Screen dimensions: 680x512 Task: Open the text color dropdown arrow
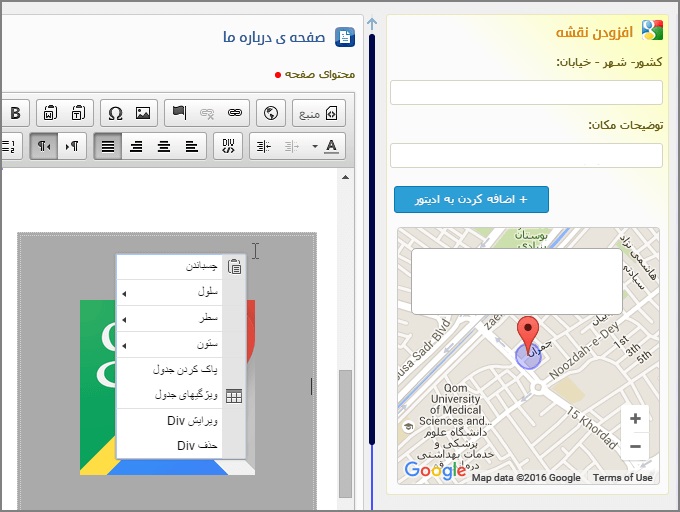tap(315, 146)
